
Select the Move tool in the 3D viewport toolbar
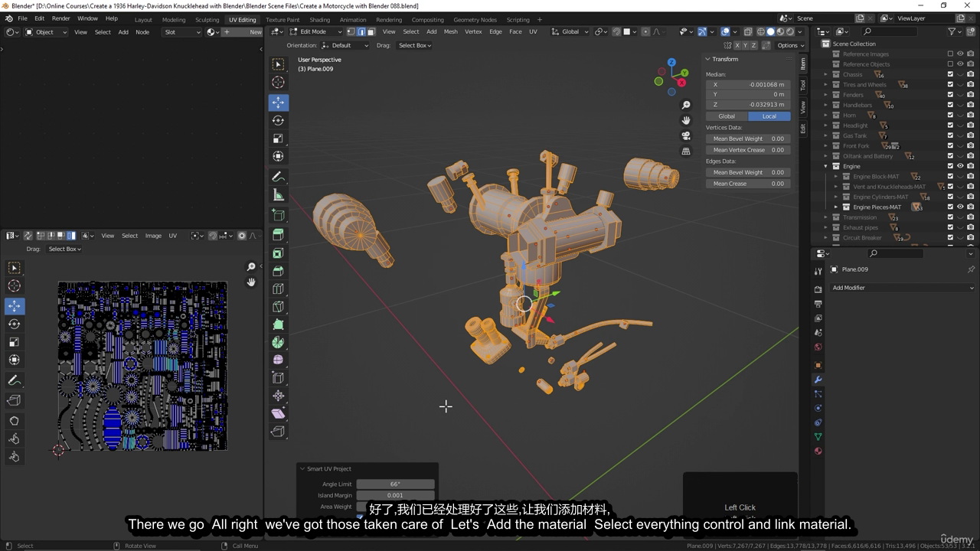click(x=278, y=102)
